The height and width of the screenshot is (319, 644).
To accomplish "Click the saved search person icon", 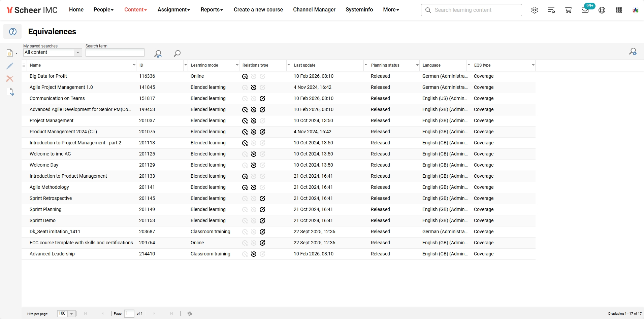I will pyautogui.click(x=158, y=54).
